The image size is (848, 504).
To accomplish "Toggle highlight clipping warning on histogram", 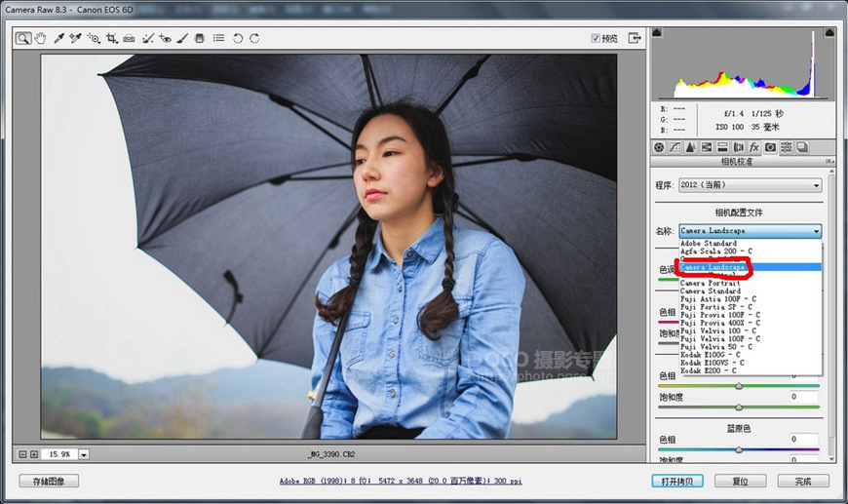I will [829, 32].
